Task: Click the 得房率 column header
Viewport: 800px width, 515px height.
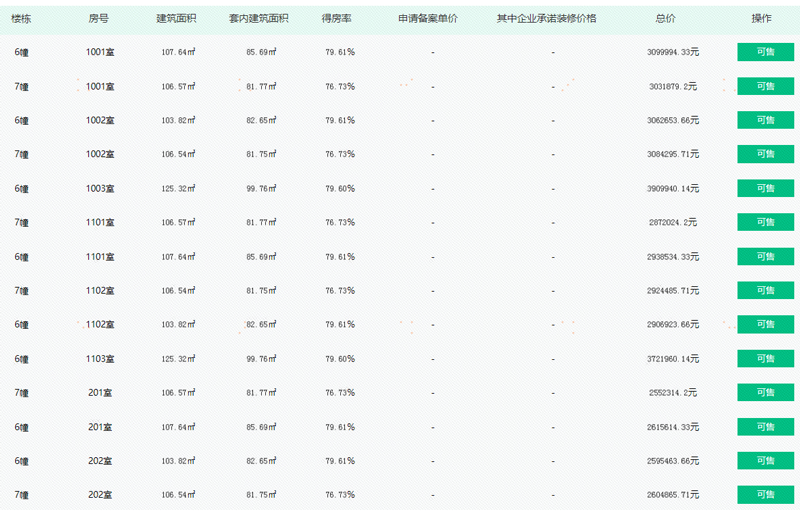Action: (336, 19)
